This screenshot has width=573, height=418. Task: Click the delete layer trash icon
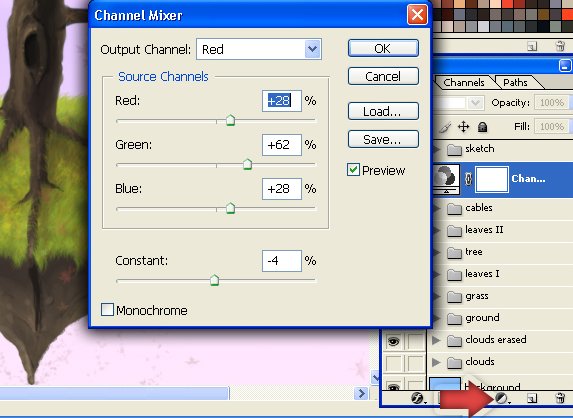click(560, 398)
